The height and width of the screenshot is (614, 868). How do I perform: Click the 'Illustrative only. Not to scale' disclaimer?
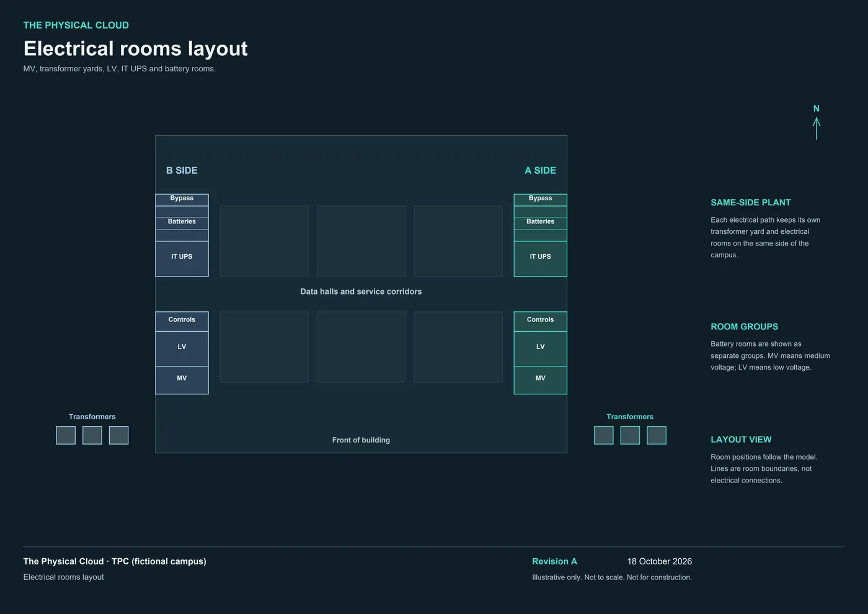pos(612,577)
